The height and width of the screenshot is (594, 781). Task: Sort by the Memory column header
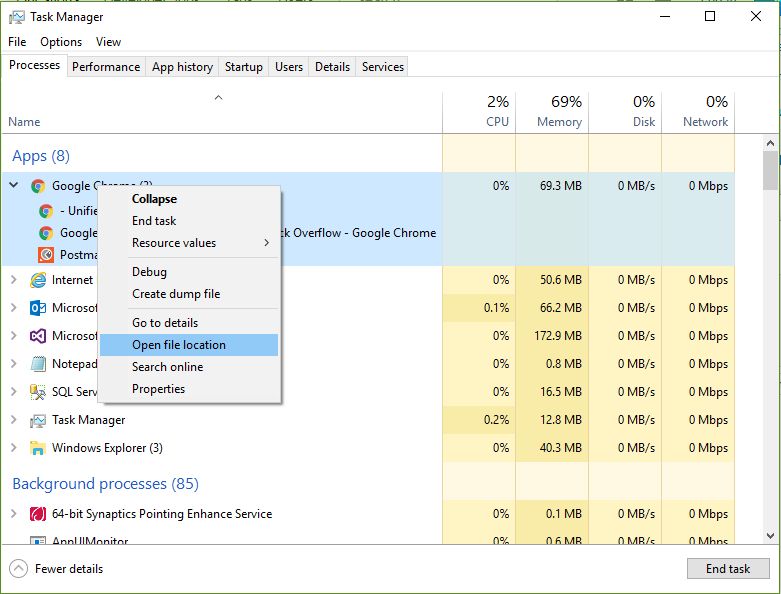pyautogui.click(x=552, y=113)
